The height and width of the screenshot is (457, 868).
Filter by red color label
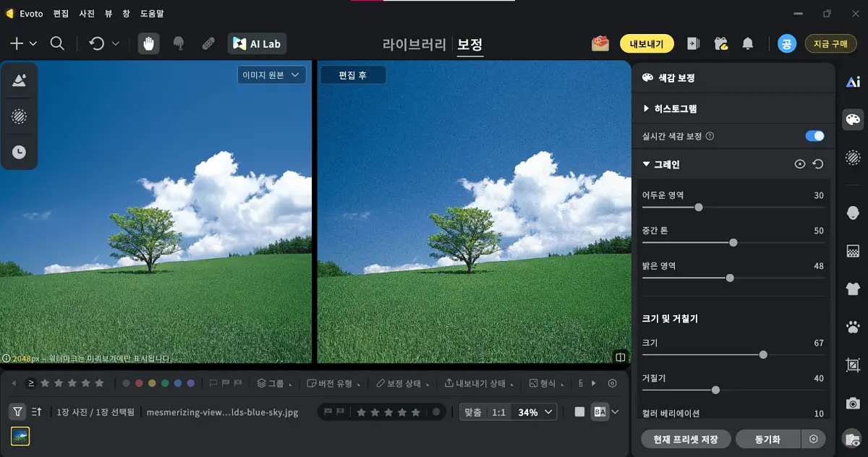(x=139, y=383)
